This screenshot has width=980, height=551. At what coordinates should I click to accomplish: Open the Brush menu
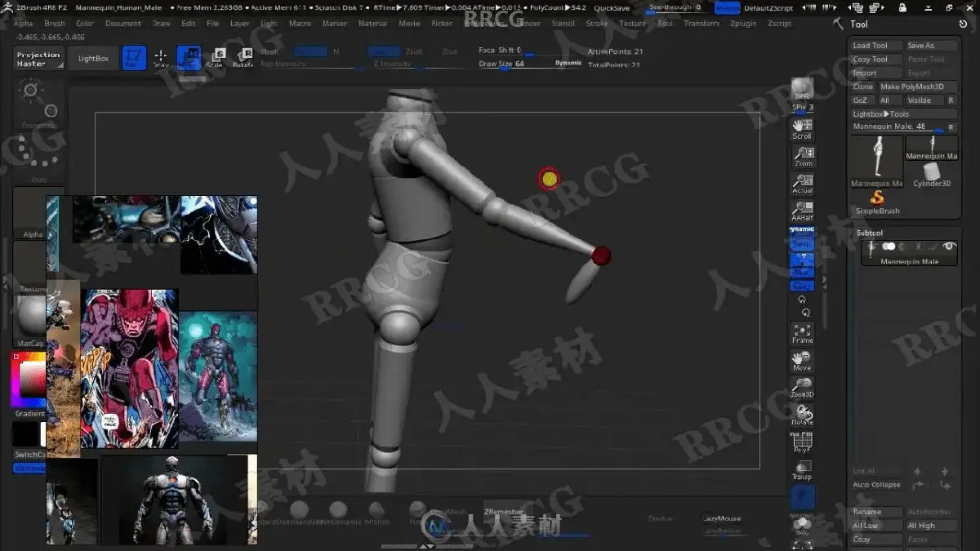click(x=55, y=24)
